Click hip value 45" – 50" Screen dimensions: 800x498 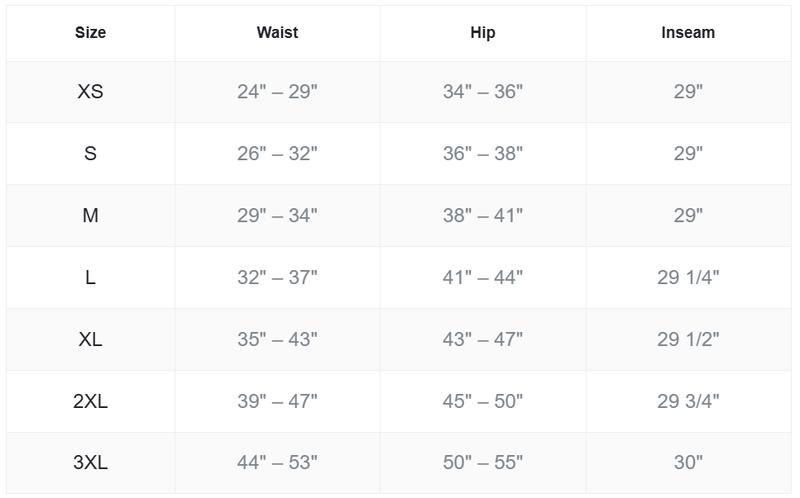click(x=483, y=402)
